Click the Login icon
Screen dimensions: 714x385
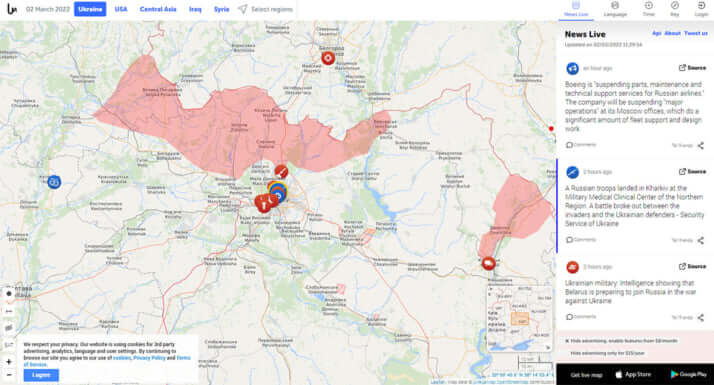coord(701,5)
